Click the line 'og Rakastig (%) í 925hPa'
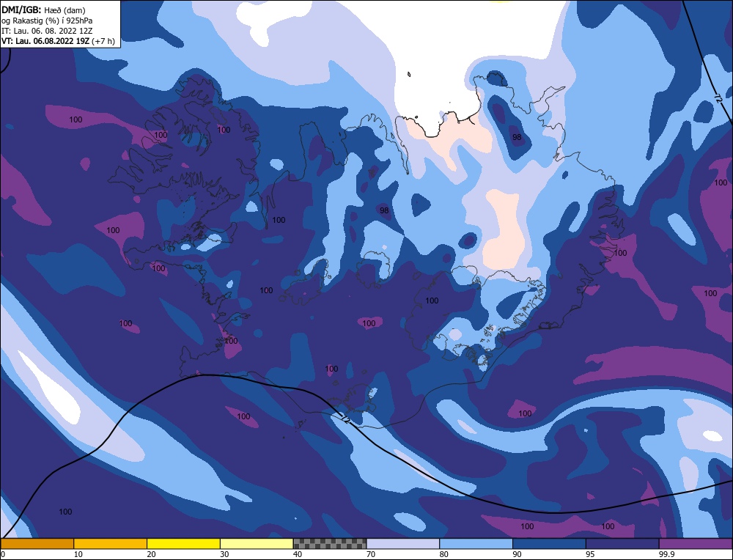Screen dimensions: 733x560 tap(47, 21)
